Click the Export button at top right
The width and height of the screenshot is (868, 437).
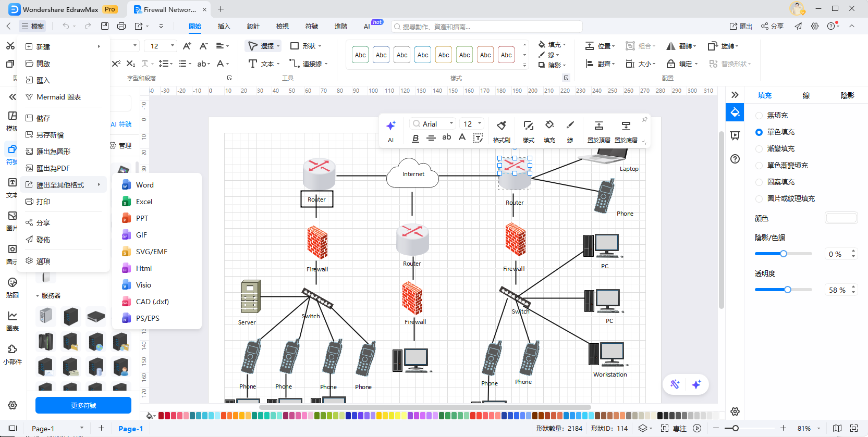tap(741, 26)
